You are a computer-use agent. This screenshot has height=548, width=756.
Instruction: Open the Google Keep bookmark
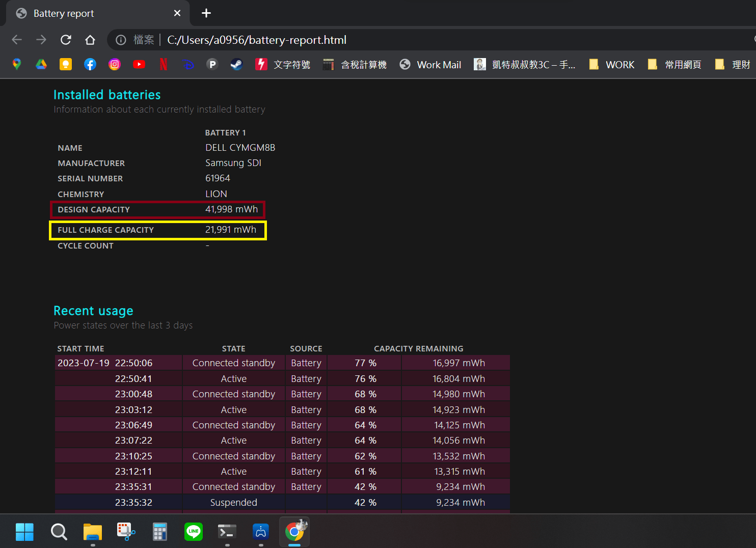pyautogui.click(x=66, y=64)
